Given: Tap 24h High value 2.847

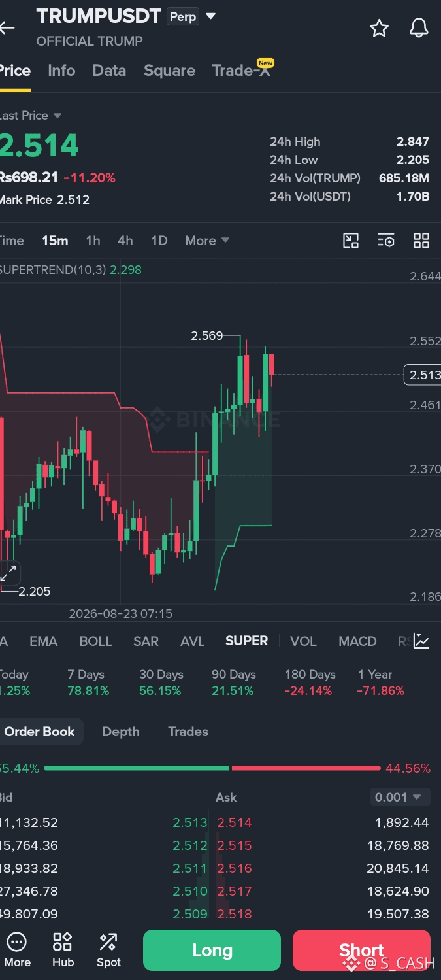Looking at the screenshot, I should click(x=413, y=141).
